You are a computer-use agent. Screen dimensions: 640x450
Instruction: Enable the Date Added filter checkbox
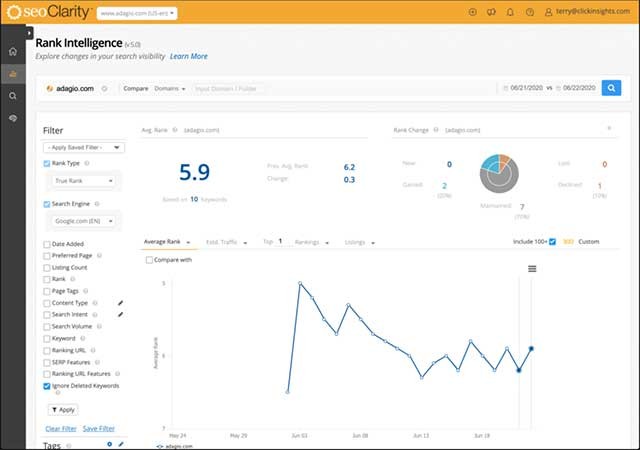(x=48, y=244)
